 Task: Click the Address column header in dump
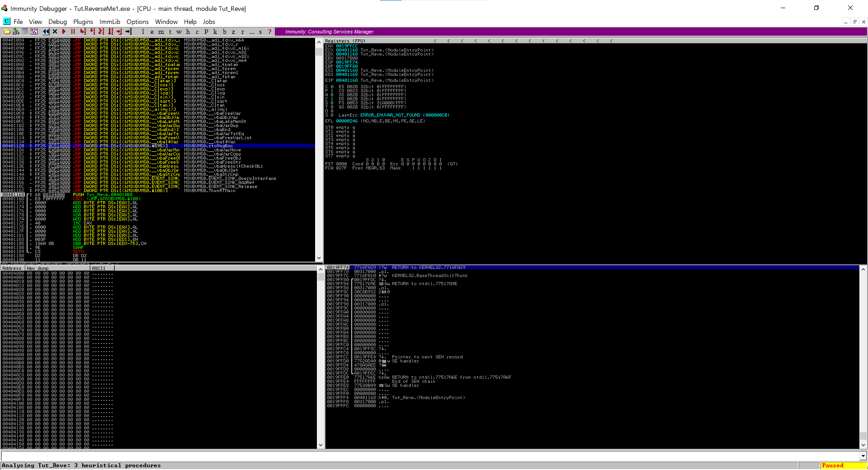coord(13,268)
